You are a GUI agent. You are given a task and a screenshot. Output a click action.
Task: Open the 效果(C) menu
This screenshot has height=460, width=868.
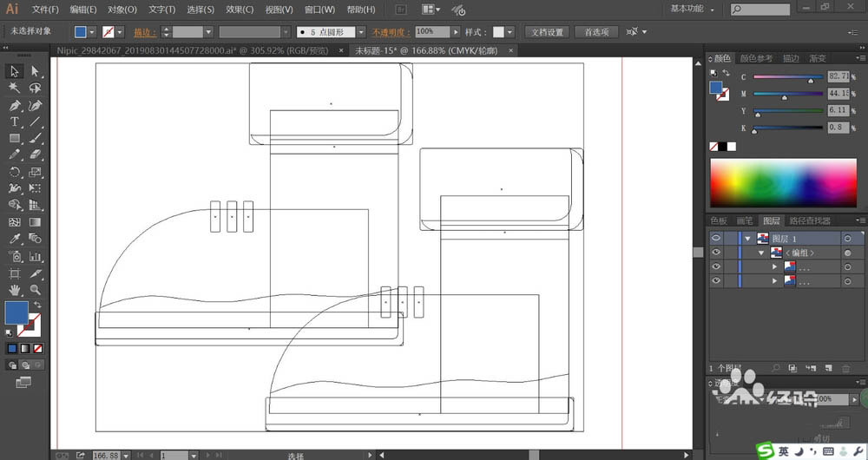(240, 10)
